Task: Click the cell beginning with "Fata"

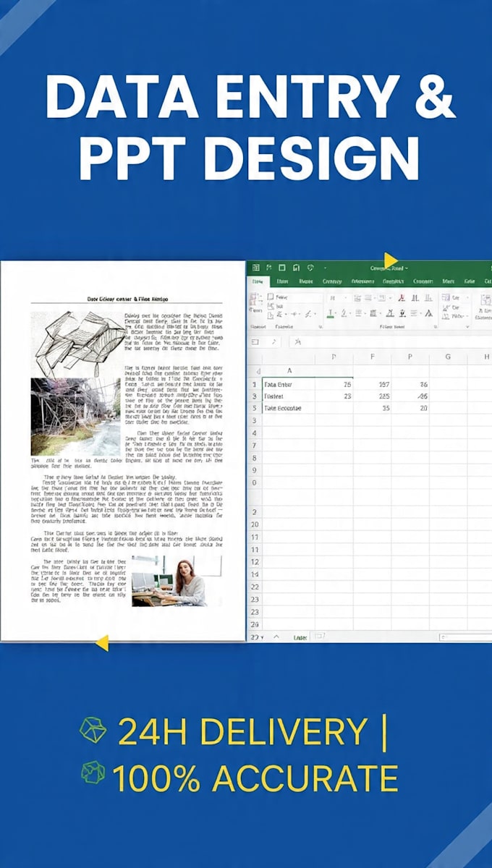Action: (x=289, y=384)
